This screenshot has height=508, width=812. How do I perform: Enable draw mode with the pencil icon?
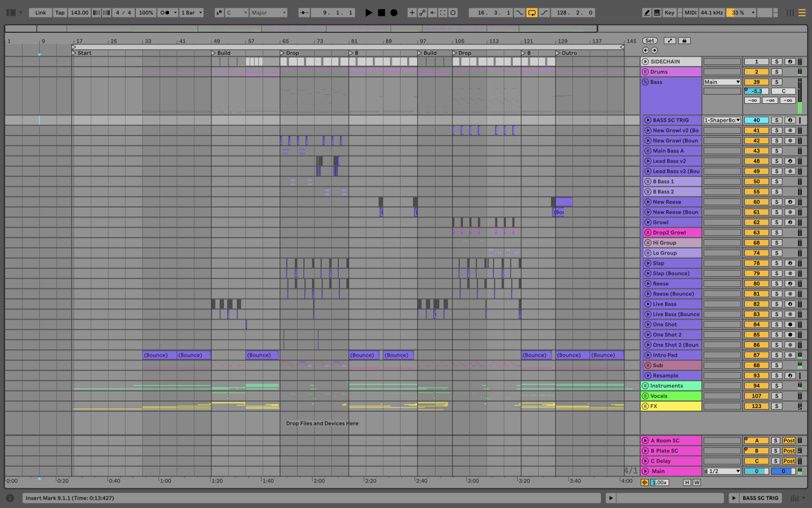click(x=647, y=12)
